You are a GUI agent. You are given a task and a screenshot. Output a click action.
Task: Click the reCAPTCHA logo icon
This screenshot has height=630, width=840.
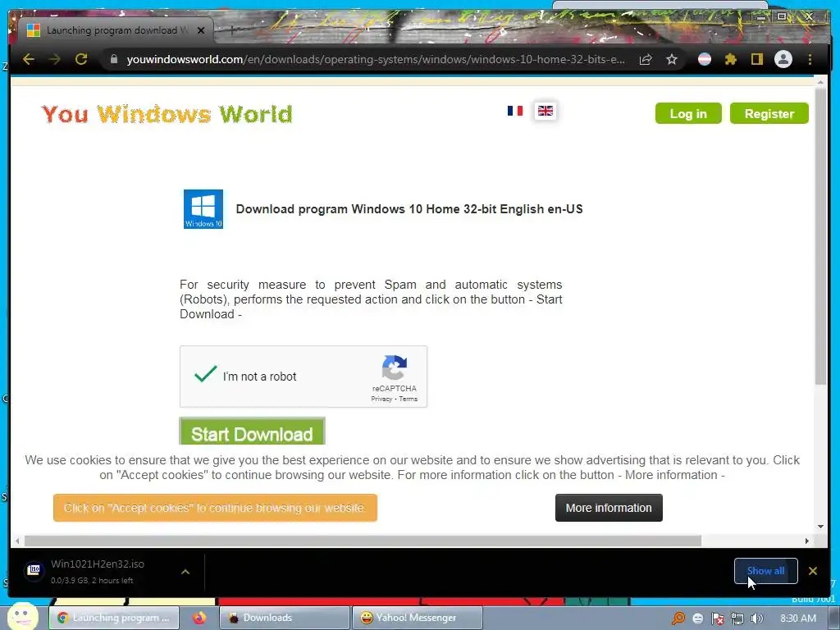point(395,367)
